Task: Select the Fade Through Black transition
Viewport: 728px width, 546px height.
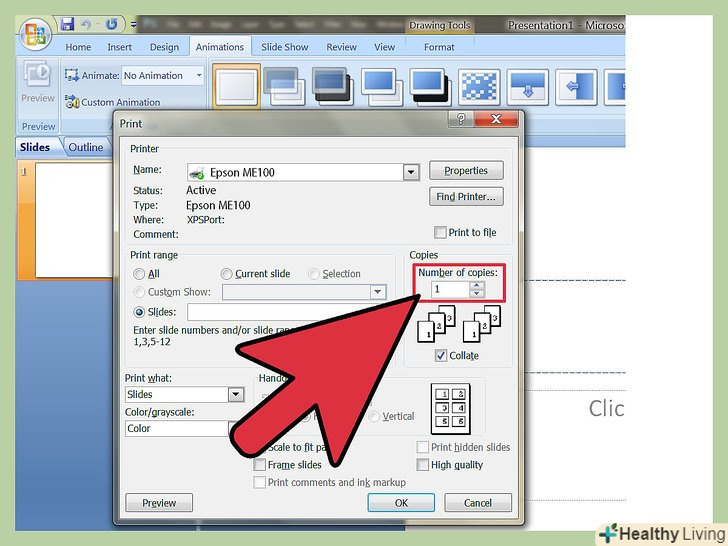Action: (332, 86)
